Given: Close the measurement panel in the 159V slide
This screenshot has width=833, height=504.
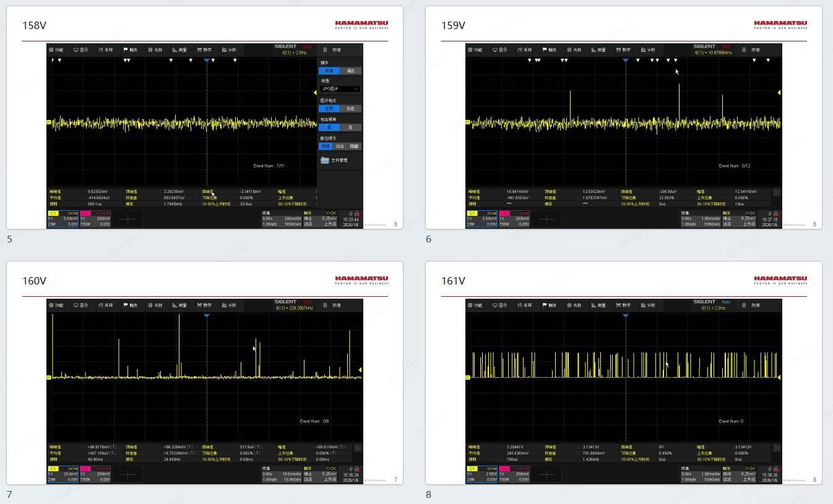Looking at the screenshot, I should coord(777,192).
